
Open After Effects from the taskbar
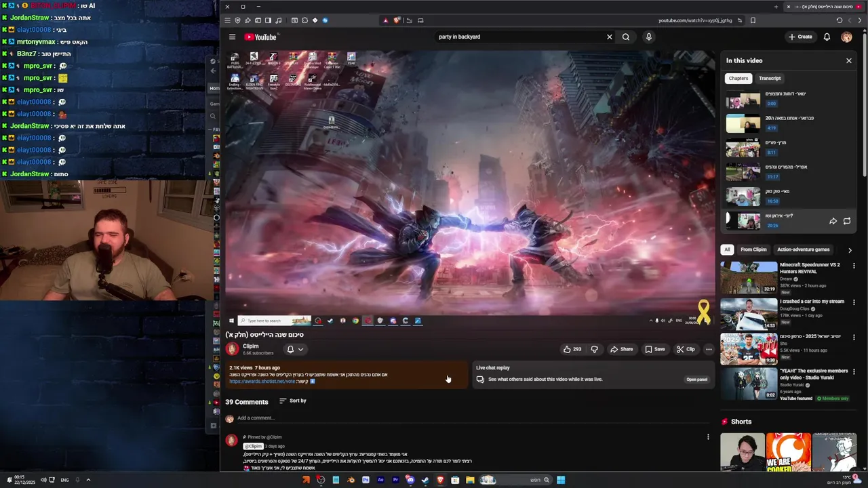(x=380, y=480)
